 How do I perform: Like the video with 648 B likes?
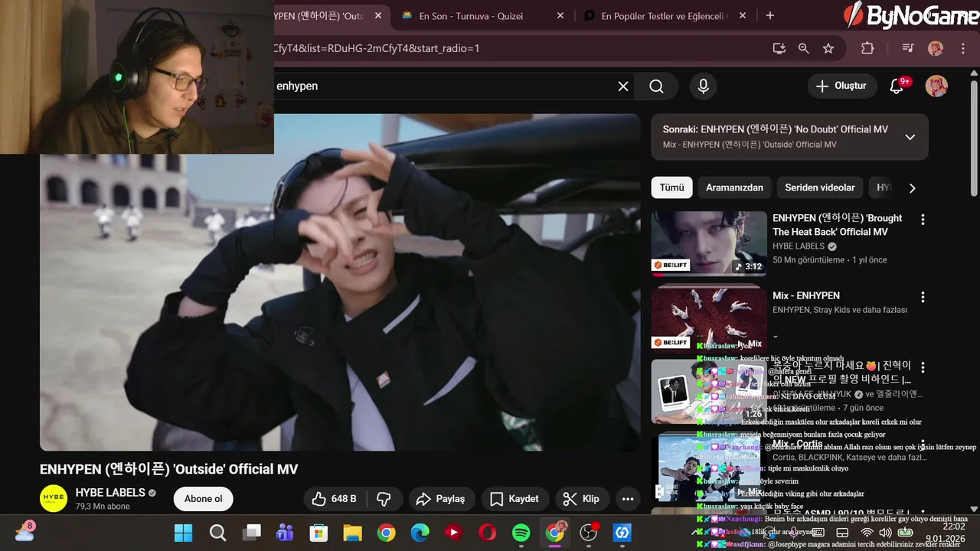335,499
